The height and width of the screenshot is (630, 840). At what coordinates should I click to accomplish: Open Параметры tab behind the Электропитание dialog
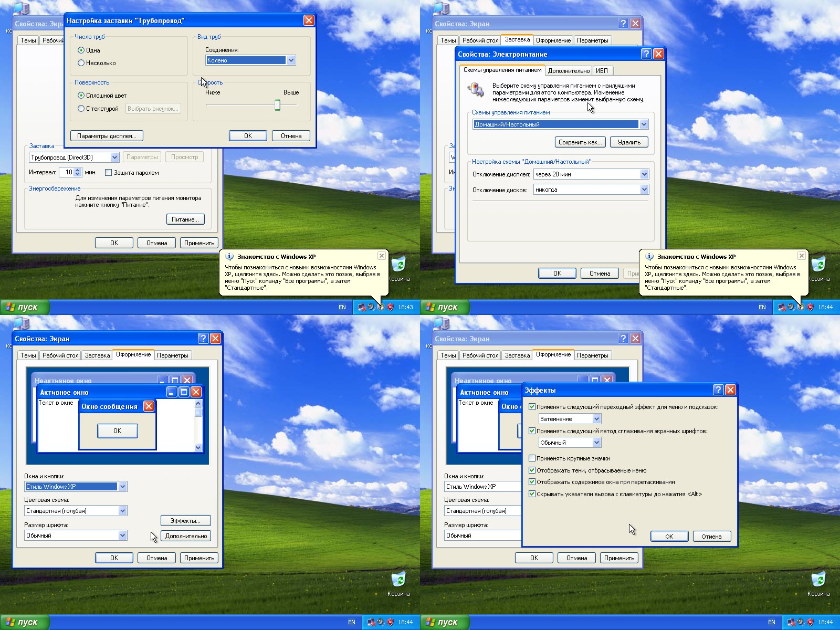pos(593,40)
